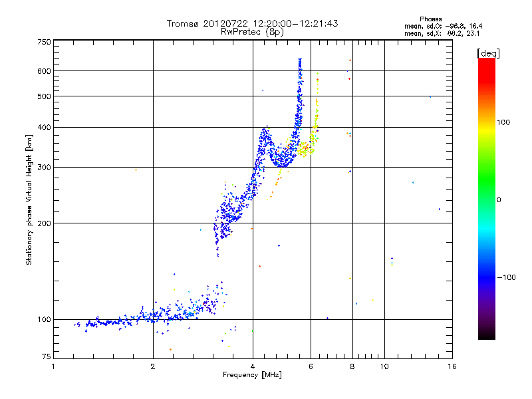532x399 pixels.
Task: Click the x-axis tick label '2'
Action: click(x=153, y=366)
